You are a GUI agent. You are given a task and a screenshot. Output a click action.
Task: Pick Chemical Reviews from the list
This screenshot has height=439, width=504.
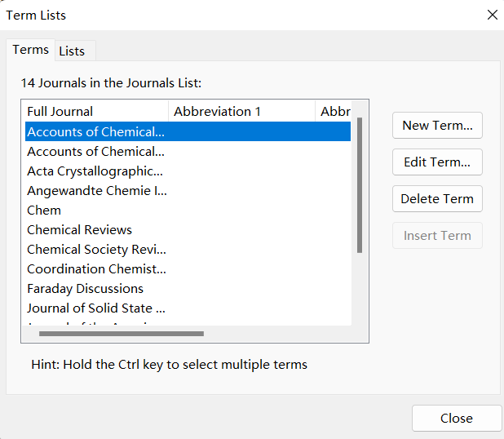(x=188, y=230)
